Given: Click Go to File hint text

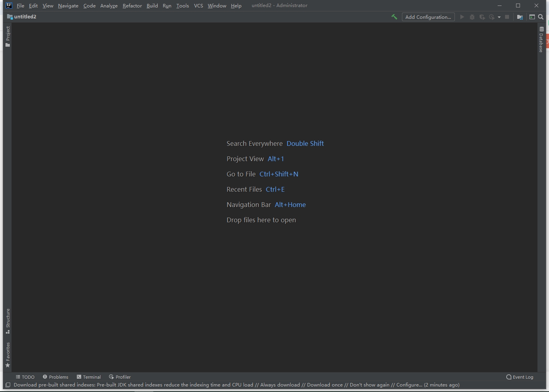Looking at the screenshot, I should click(x=241, y=174).
